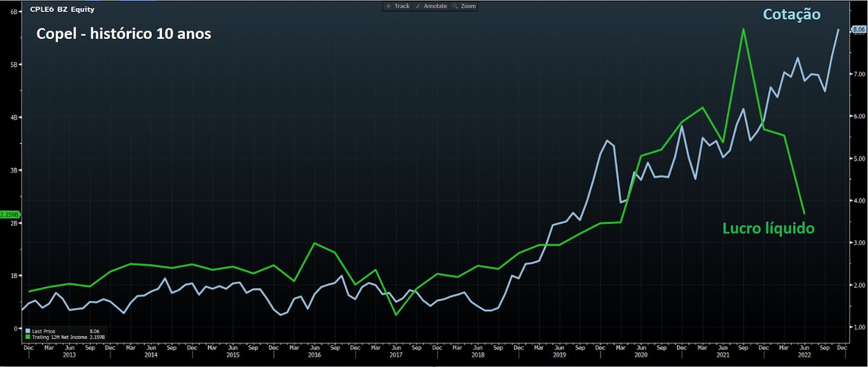Click the 4.00 label on the right axis

tap(859, 201)
